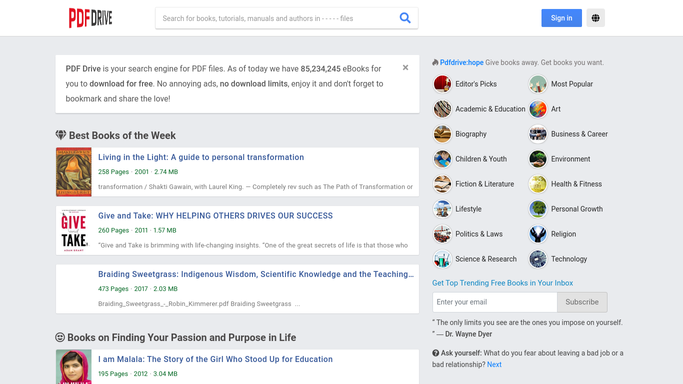Open Business & Career category icon
Image resolution: width=683 pixels, height=384 pixels.
tap(538, 134)
